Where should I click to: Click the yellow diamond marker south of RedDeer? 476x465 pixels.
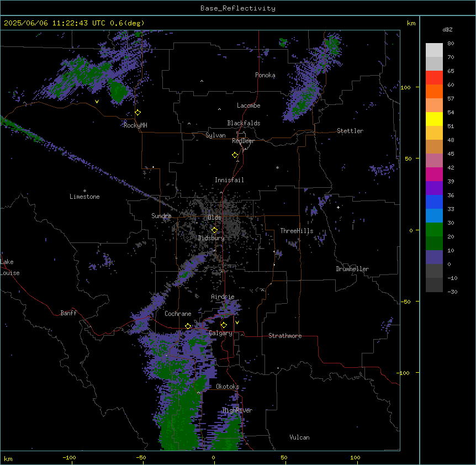point(235,155)
